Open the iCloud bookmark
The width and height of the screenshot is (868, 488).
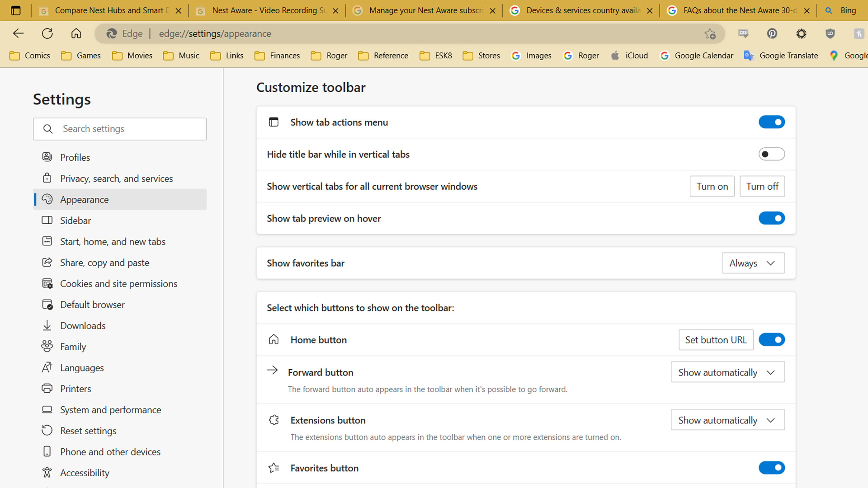[x=629, y=56]
